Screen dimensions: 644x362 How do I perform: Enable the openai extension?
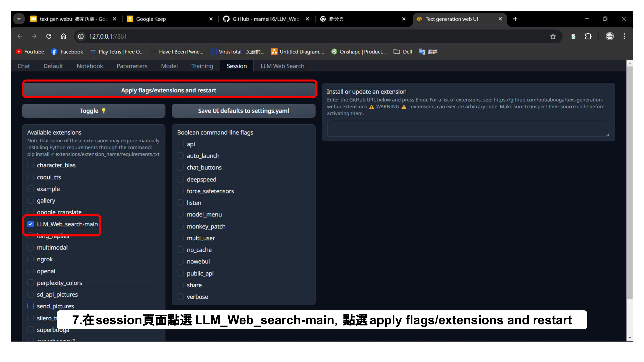30,271
